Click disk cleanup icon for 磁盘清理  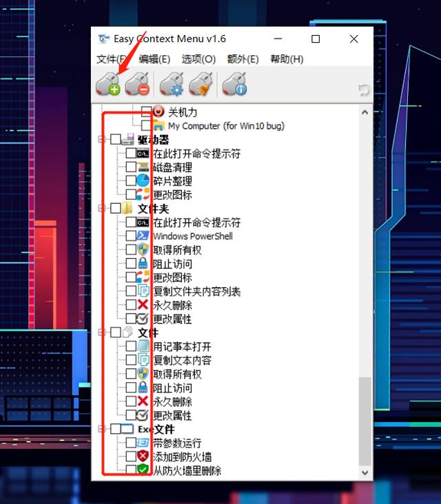click(143, 167)
